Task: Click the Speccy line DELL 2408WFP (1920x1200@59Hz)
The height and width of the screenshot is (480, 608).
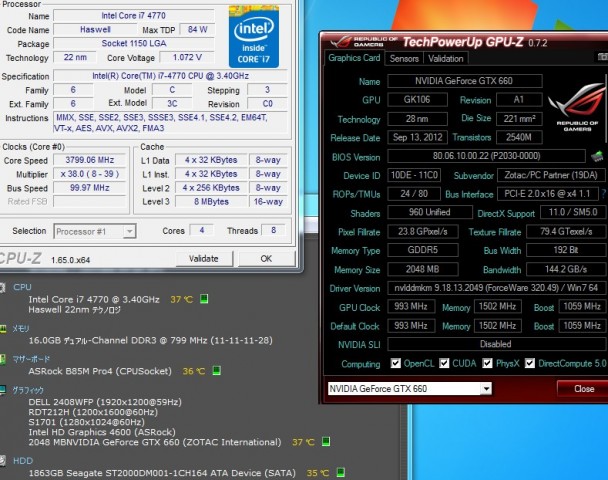Action: (105, 402)
